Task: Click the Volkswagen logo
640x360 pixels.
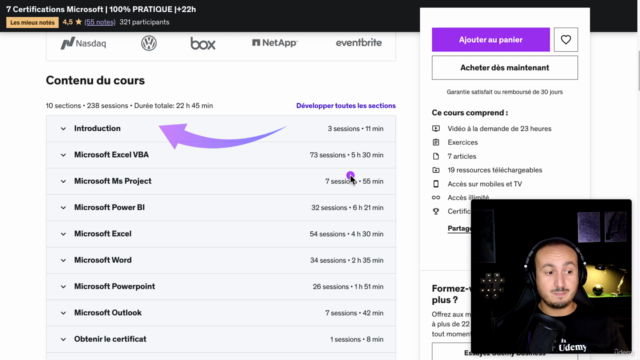Action: tap(149, 43)
